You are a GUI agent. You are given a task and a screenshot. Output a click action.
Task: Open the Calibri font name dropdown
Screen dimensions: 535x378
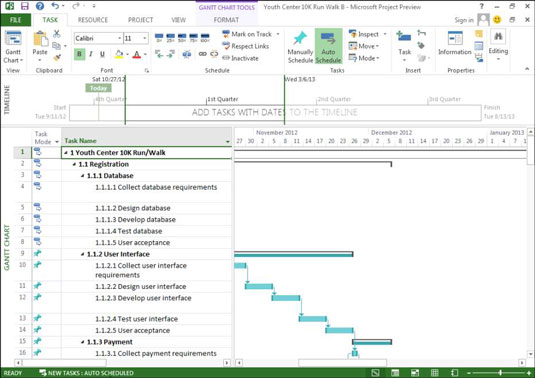pyautogui.click(x=119, y=38)
